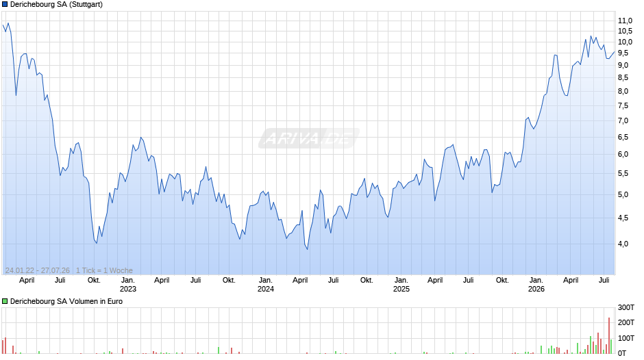Click the '1 Tick = 1 Woche' note
The height and width of the screenshot is (360, 644).
104,270
